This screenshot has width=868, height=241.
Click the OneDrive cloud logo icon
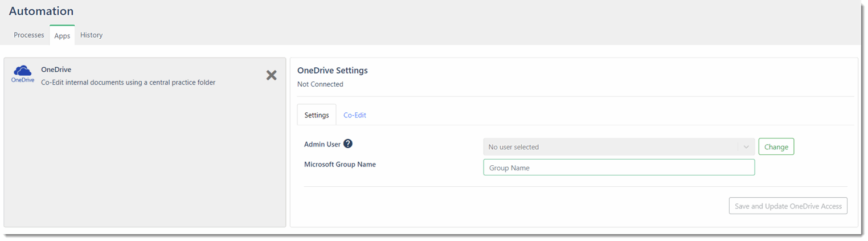click(x=23, y=74)
